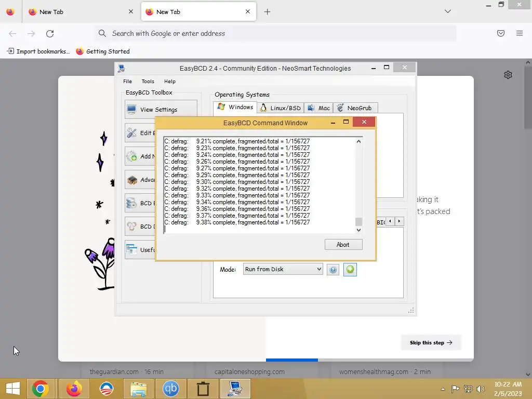
Task: Click the onboarding step progress bar
Action: point(369,360)
